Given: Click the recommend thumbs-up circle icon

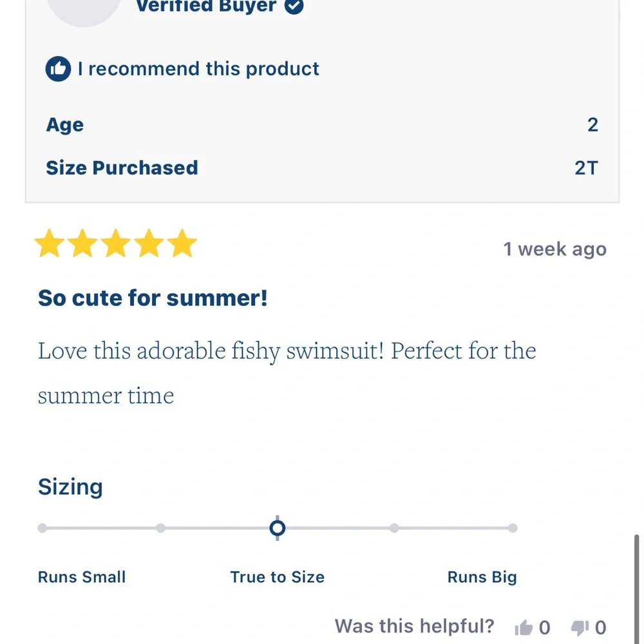Looking at the screenshot, I should point(58,69).
